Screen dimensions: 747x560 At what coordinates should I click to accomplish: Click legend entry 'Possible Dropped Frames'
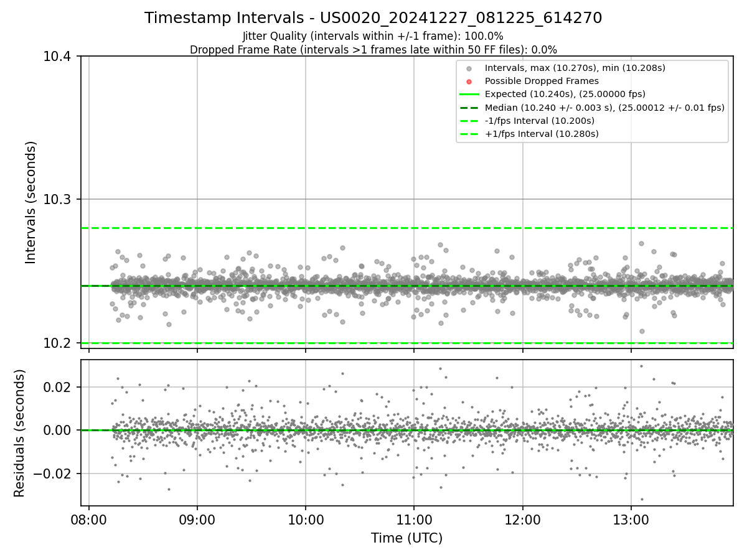click(542, 81)
